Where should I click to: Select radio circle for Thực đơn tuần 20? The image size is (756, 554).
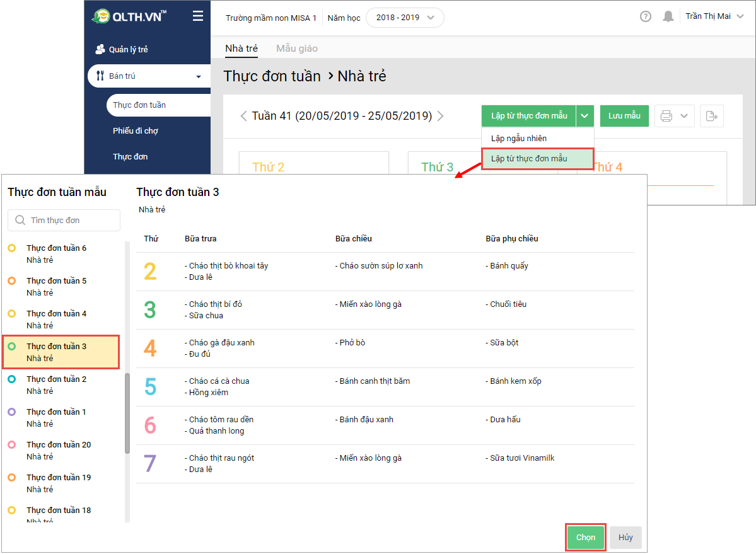pyautogui.click(x=12, y=444)
